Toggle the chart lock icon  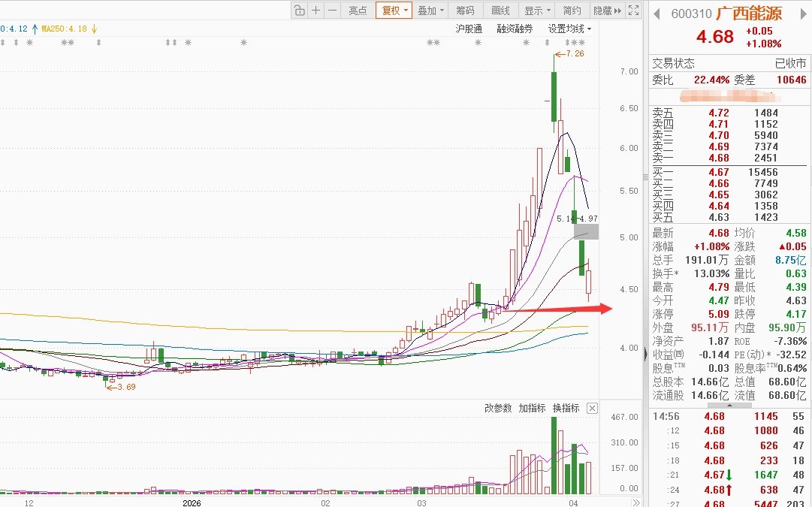(x=299, y=11)
